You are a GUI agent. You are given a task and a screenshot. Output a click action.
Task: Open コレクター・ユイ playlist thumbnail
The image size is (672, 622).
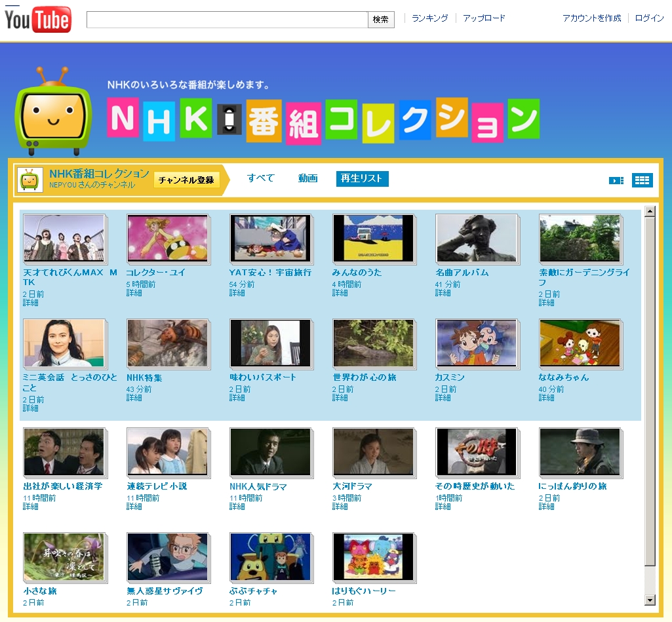coord(168,238)
